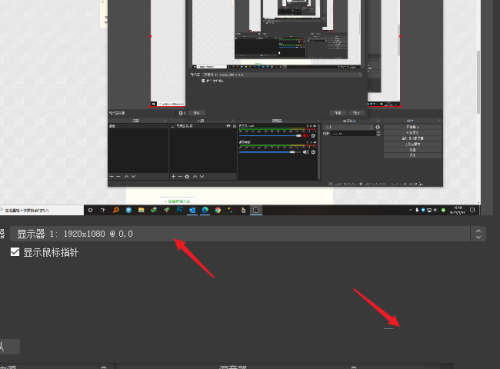The image size is (500, 369).
Task: Click the Photoshop-style blue square icon in previewed taskbar
Action: pyautogui.click(x=180, y=210)
